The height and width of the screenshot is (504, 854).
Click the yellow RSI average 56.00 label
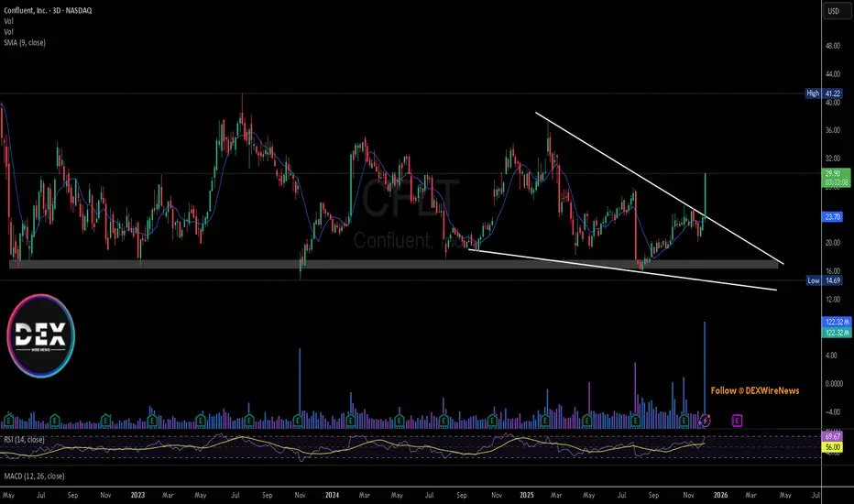click(832, 447)
